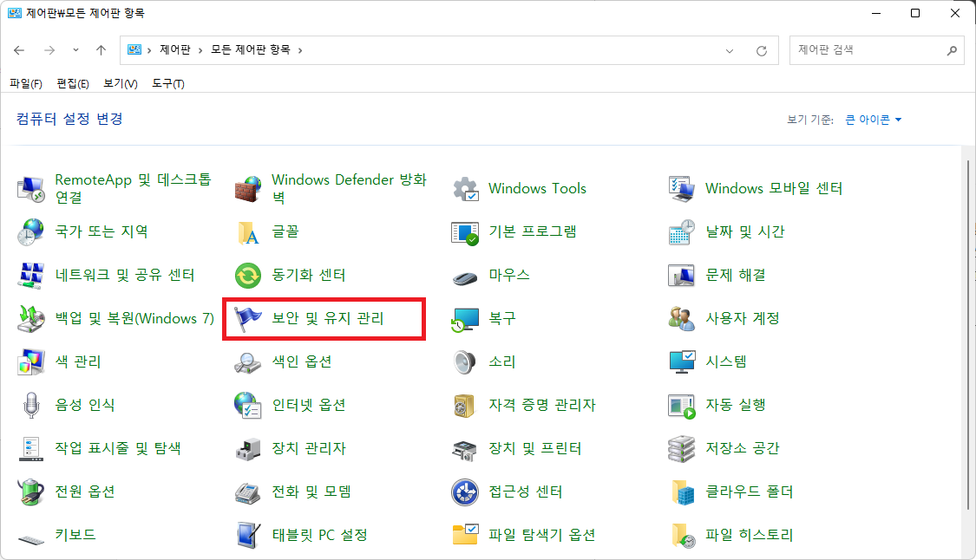Open 작업 표시줄 및 탐색 icon
Viewport: 976px width, 560px height.
pyautogui.click(x=31, y=449)
